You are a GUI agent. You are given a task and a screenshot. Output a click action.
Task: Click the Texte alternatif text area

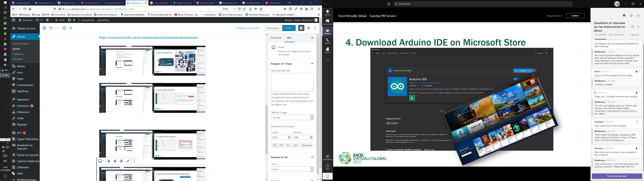[x=292, y=82]
